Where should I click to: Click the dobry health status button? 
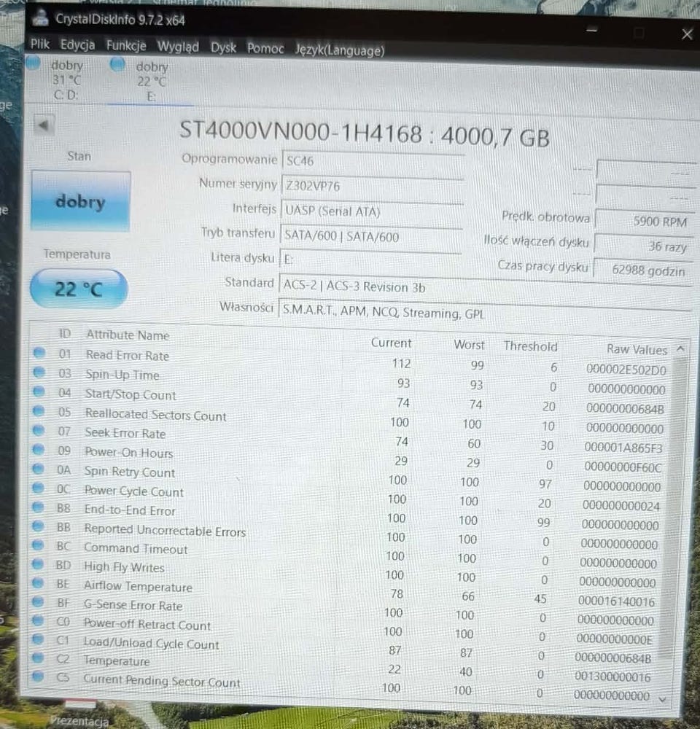(80, 201)
